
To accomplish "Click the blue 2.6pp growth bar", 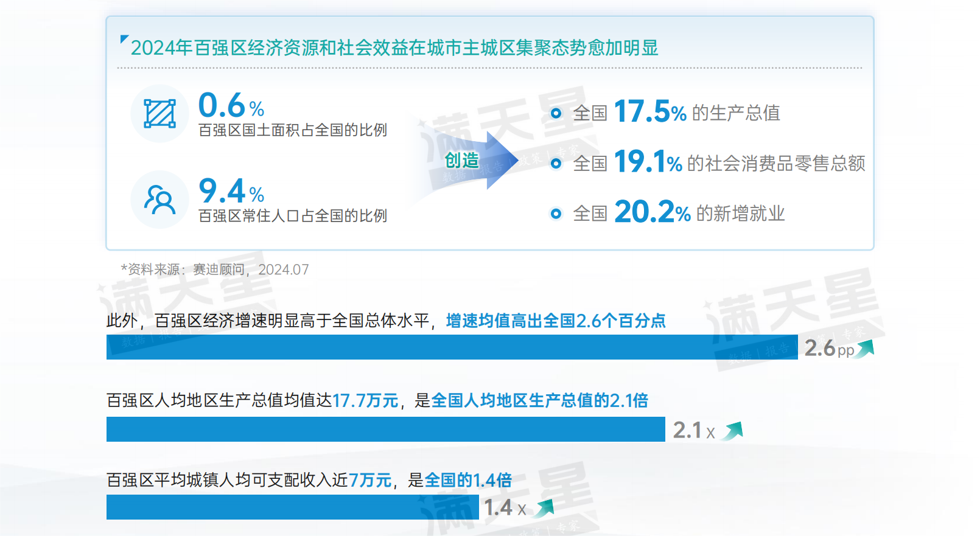I will click(452, 347).
